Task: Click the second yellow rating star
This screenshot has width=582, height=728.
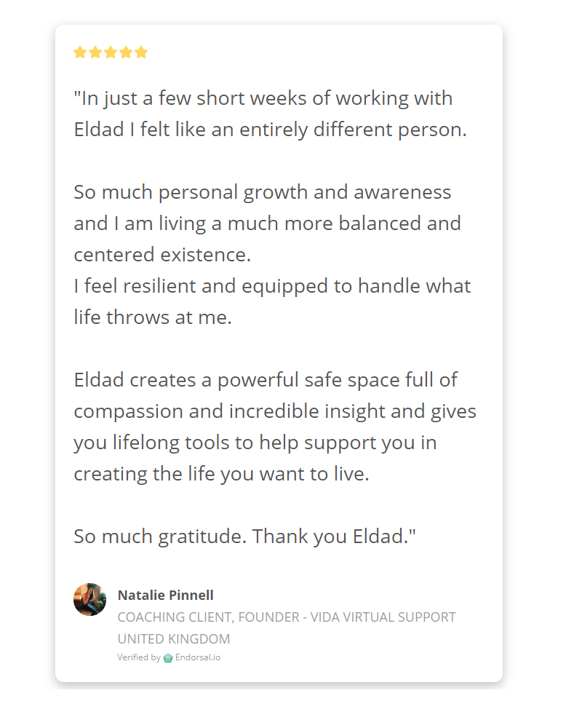Action: pos(95,52)
